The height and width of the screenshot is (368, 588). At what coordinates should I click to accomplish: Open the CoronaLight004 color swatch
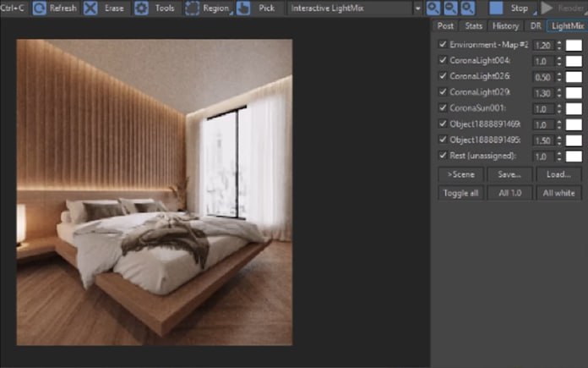pyautogui.click(x=574, y=61)
